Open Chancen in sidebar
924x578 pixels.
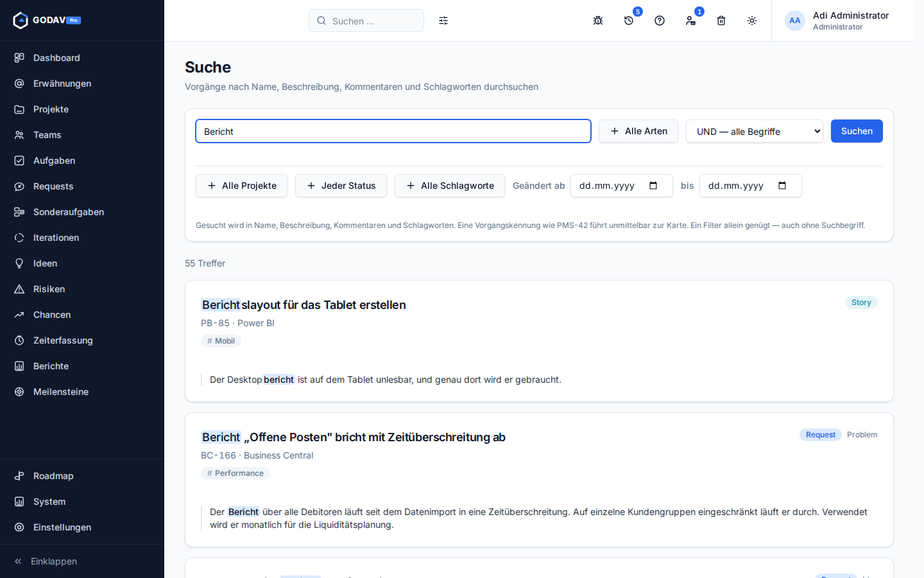(x=82, y=315)
